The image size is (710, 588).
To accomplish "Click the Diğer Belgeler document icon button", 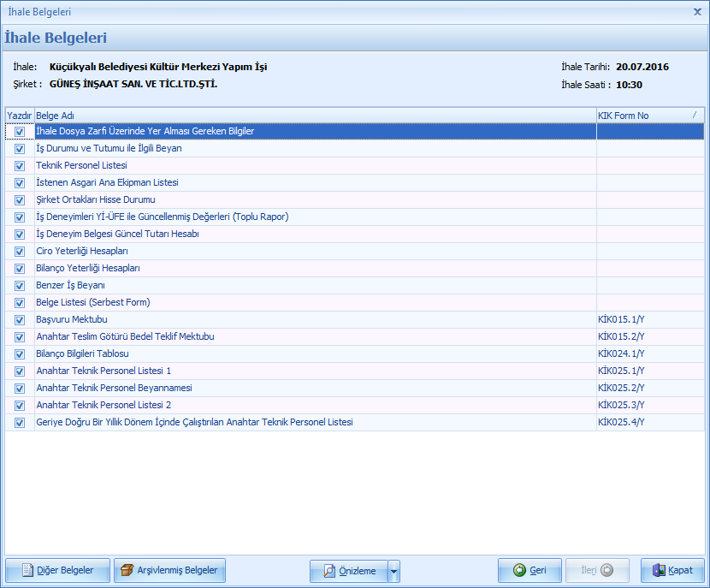I will [x=57, y=571].
